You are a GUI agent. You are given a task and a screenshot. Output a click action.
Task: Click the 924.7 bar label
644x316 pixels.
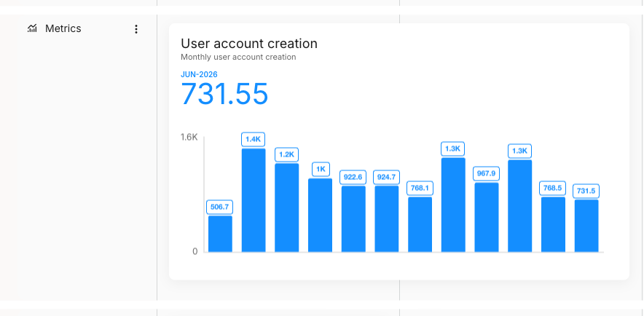[387, 177]
